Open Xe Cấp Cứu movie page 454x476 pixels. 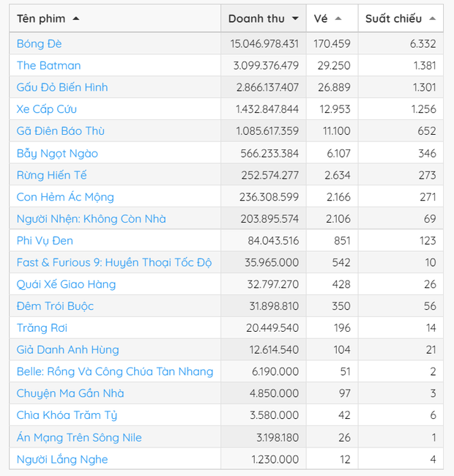coord(47,109)
